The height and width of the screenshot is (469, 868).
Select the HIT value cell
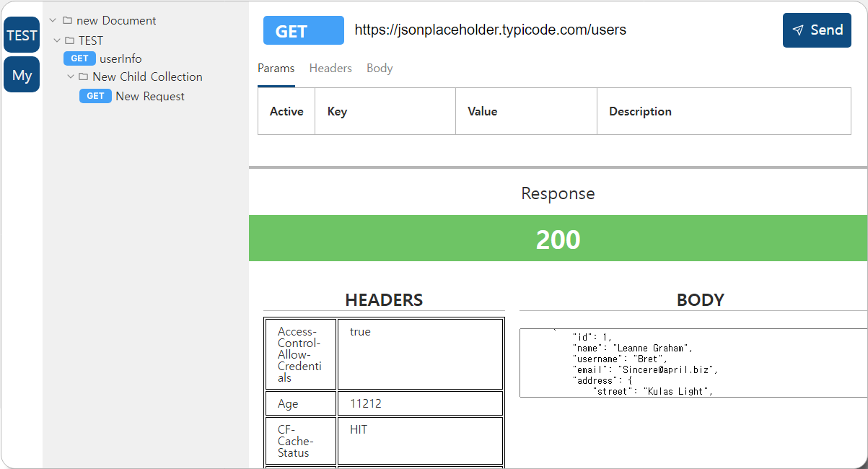[420, 441]
